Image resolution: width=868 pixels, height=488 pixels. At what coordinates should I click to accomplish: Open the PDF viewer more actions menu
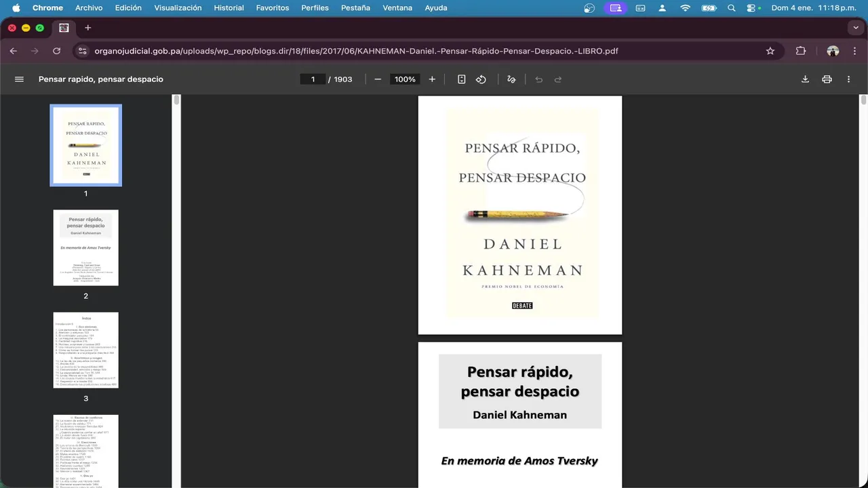point(848,79)
